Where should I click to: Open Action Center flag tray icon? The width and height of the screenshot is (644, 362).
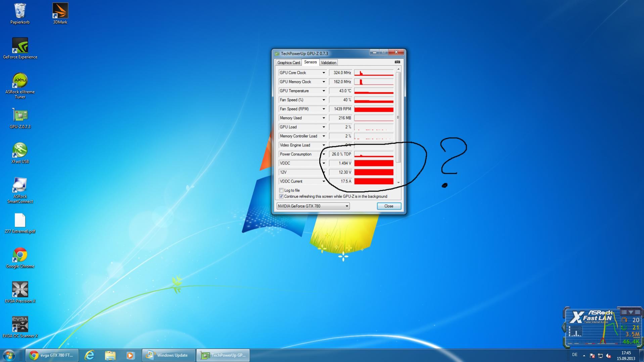[592, 355]
